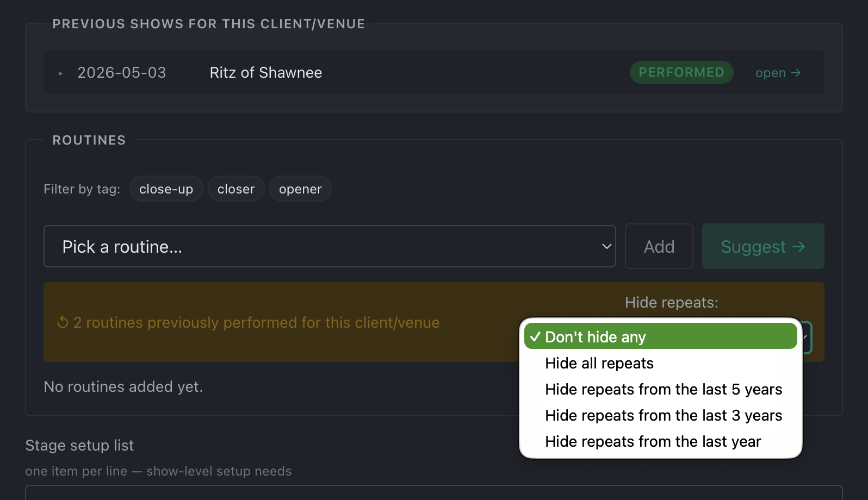Click the 2026-05-03 date text

(x=122, y=72)
